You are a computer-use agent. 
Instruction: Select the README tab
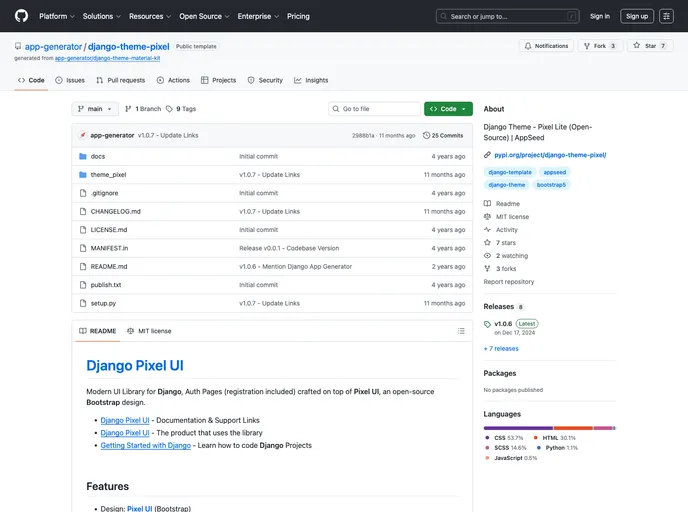click(x=97, y=331)
